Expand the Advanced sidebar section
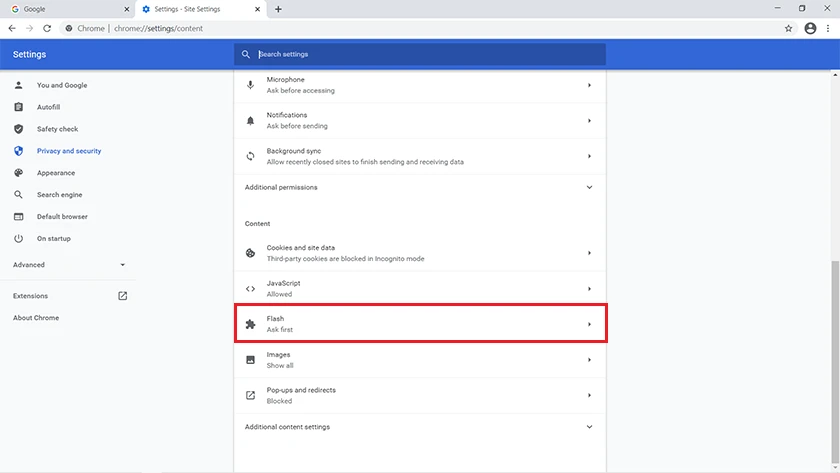The image size is (840, 473). point(69,265)
